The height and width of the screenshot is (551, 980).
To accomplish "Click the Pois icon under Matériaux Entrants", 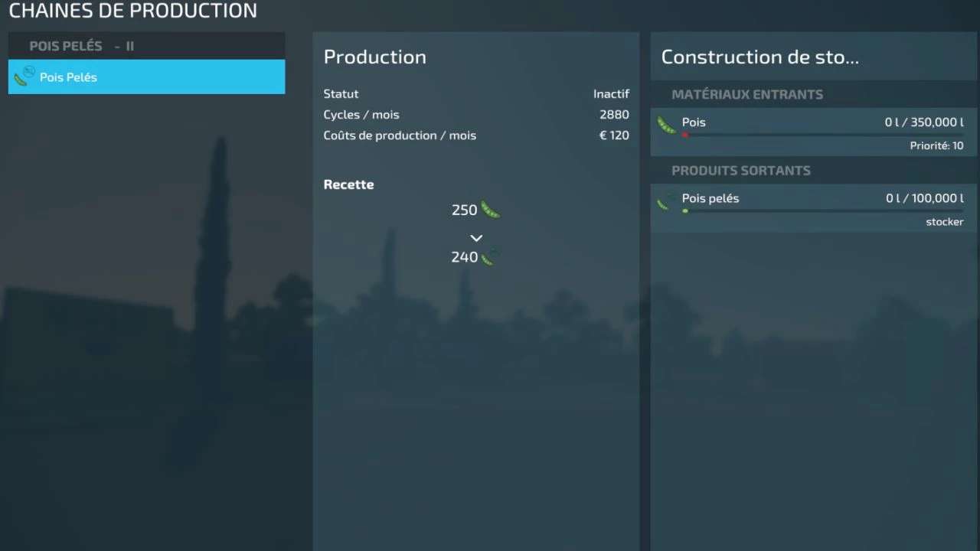I will coord(666,126).
